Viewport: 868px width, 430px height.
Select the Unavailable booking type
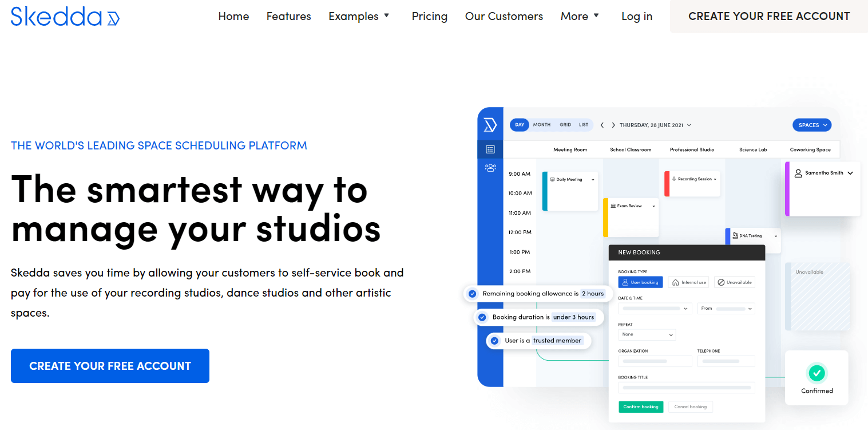coord(734,282)
